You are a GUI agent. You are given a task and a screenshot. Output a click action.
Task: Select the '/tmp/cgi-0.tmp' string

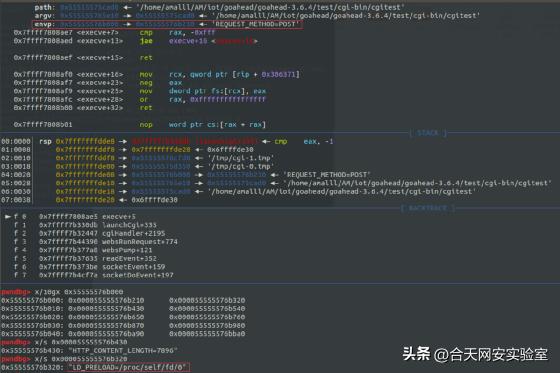[x=241, y=166]
